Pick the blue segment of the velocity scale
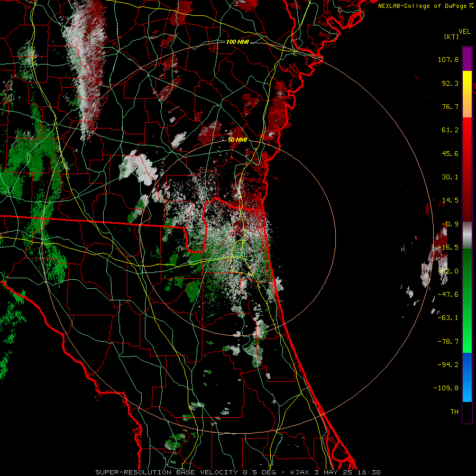 click(x=467, y=377)
